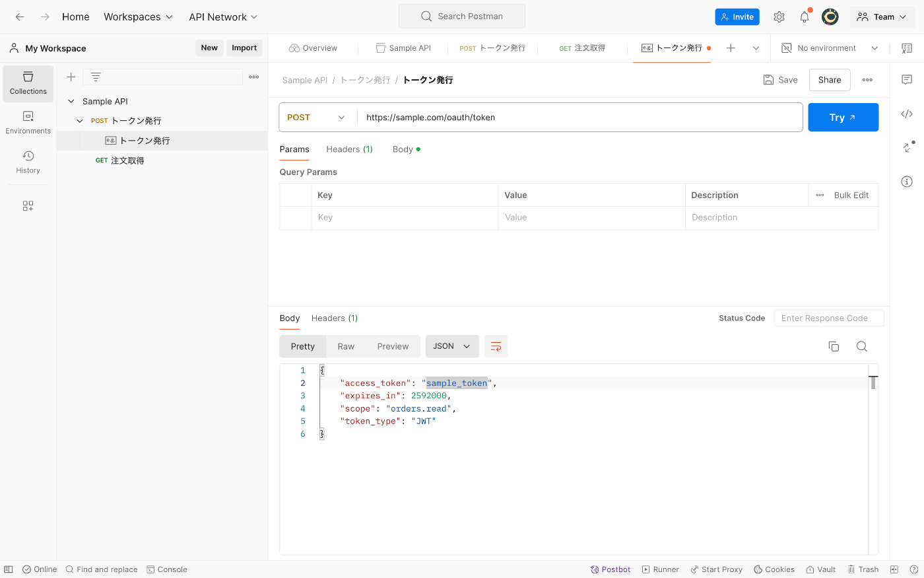Screen dimensions: 924x578
Task: Open the Environments sidebar panel
Action: coord(28,123)
